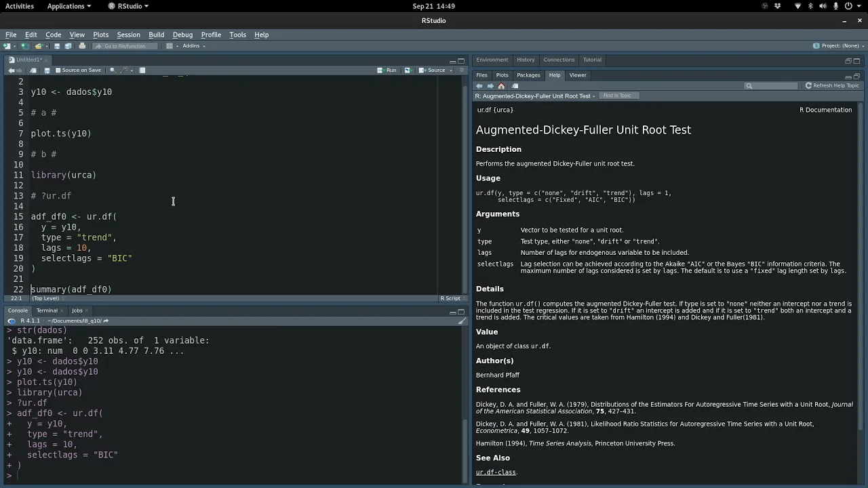Switch to the Terminal tab
Viewport: 868px width, 488px height.
pos(47,310)
